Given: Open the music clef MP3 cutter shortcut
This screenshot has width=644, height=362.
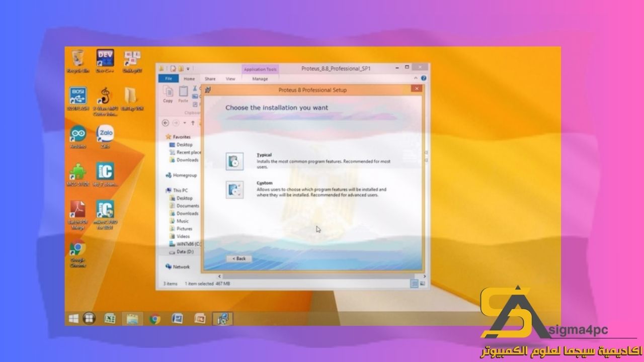Looking at the screenshot, I should point(105,102).
